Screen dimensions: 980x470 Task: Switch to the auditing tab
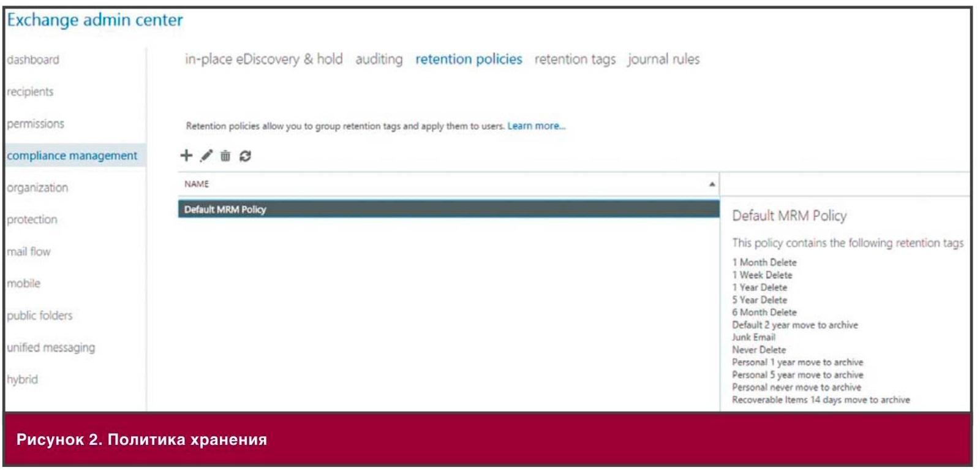(379, 59)
